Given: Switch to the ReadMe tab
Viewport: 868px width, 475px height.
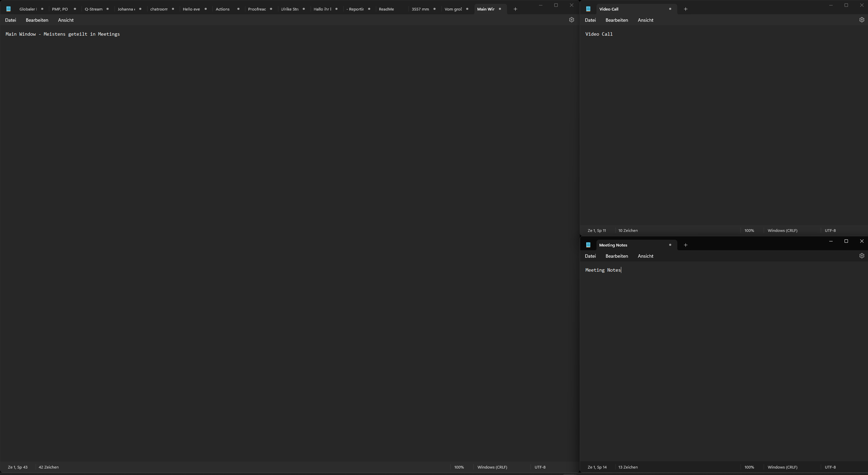Looking at the screenshot, I should [386, 9].
